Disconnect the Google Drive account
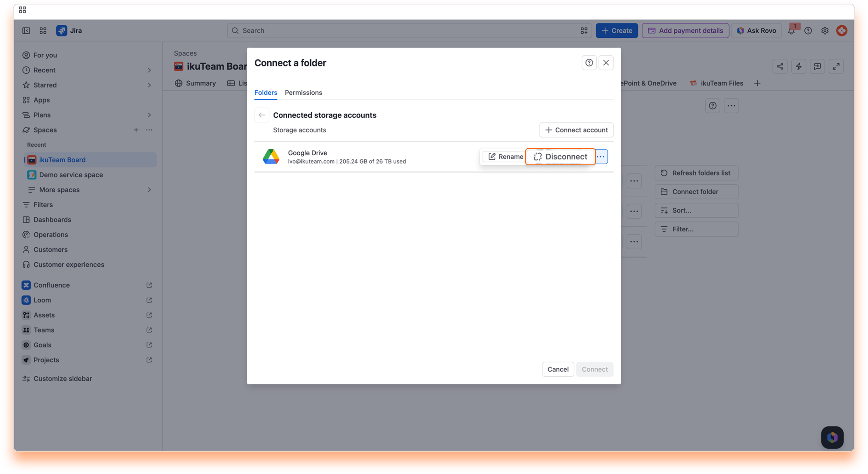This screenshot has height=474, width=868. [560, 157]
